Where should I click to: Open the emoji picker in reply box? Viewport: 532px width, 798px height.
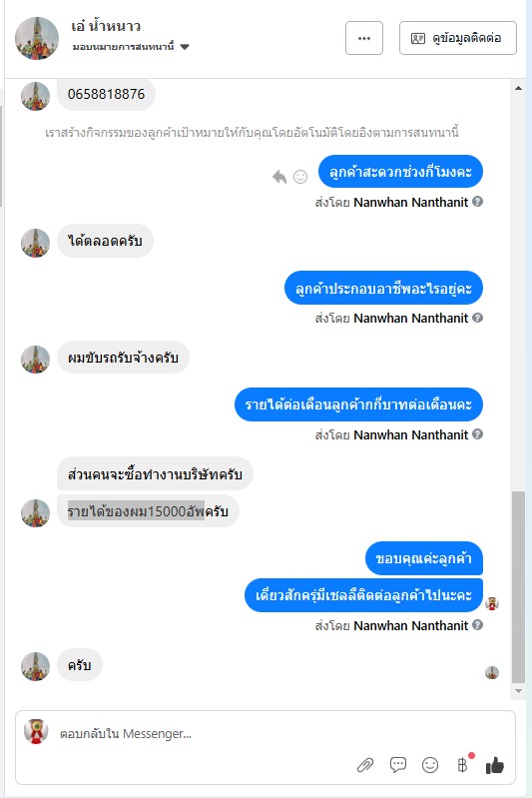point(430,764)
